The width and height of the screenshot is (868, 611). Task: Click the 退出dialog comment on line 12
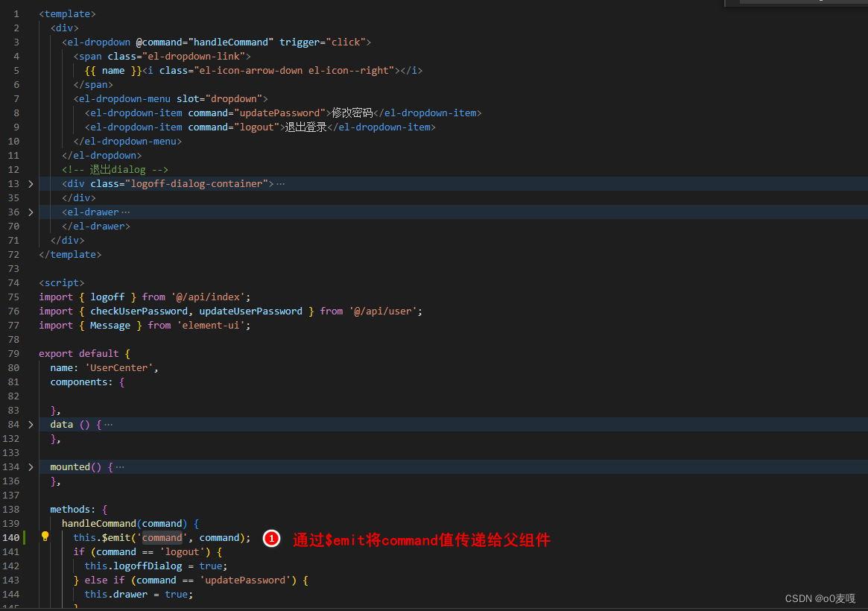point(115,170)
